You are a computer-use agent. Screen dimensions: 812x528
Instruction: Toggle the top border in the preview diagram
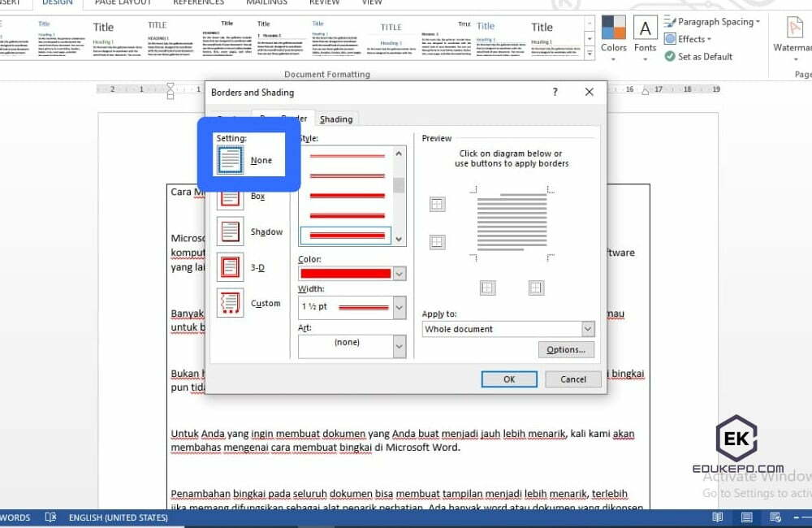437,204
